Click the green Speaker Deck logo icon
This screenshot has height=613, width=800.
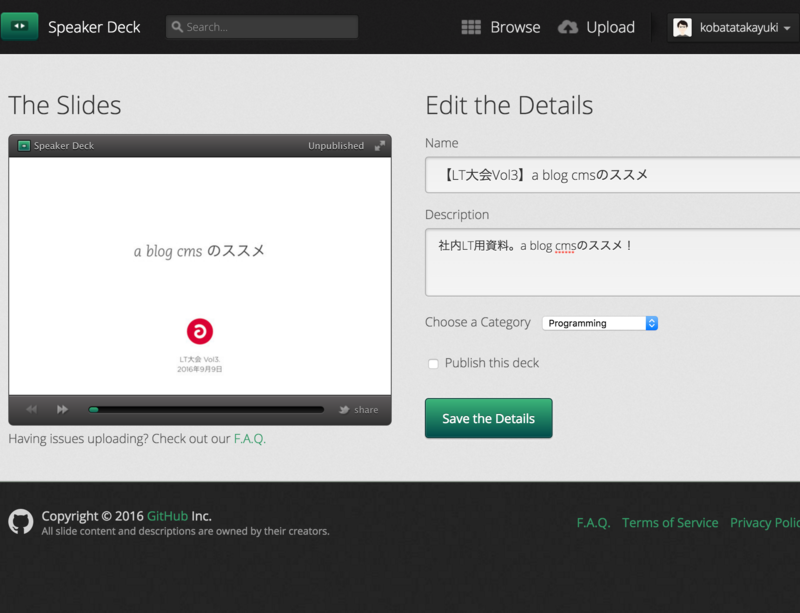coord(19,26)
